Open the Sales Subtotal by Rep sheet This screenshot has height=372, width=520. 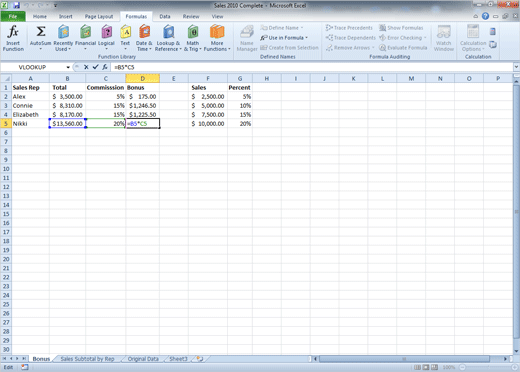87,359
